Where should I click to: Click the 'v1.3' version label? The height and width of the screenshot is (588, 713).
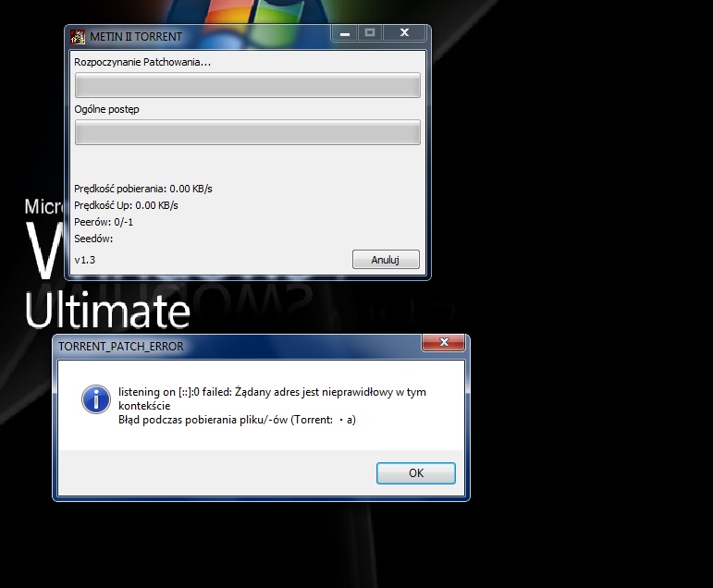tap(84, 260)
